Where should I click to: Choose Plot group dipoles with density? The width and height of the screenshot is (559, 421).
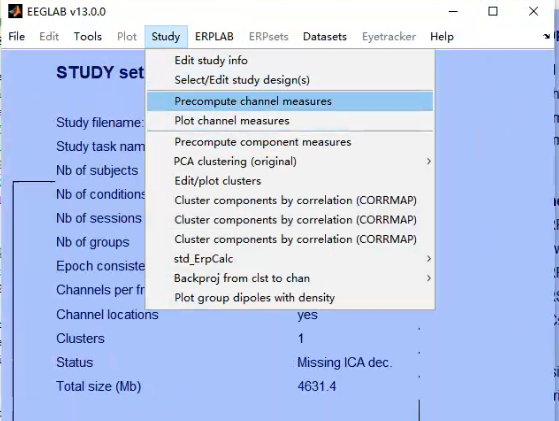[290, 297]
